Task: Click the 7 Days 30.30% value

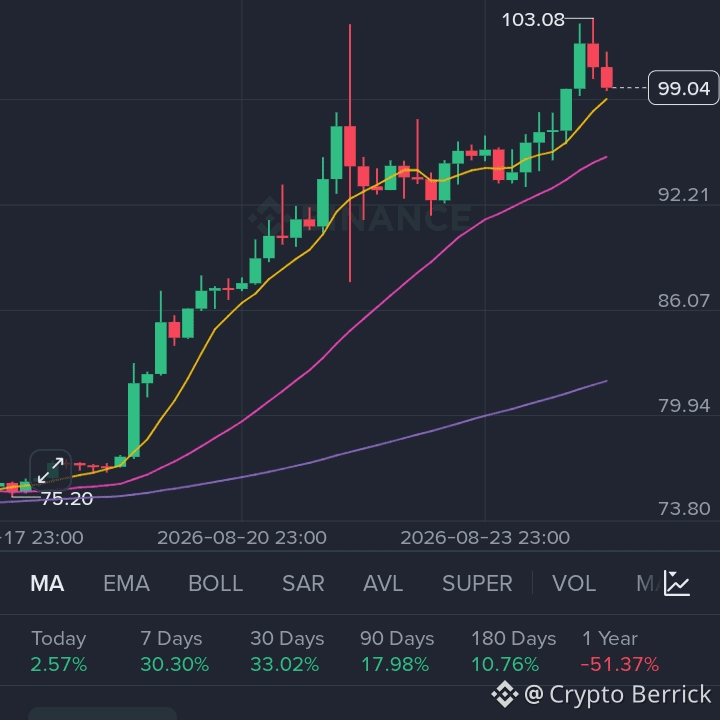Action: [x=174, y=664]
